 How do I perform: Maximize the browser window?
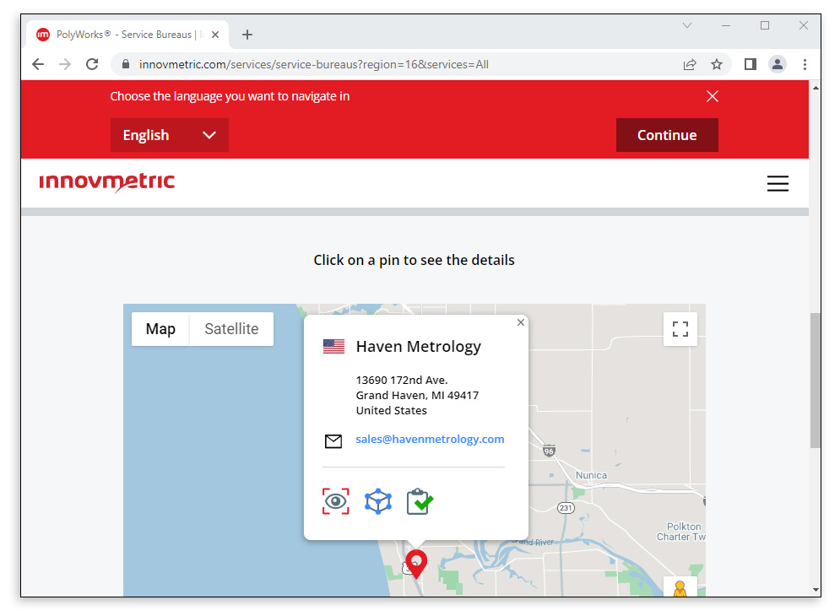pyautogui.click(x=765, y=25)
